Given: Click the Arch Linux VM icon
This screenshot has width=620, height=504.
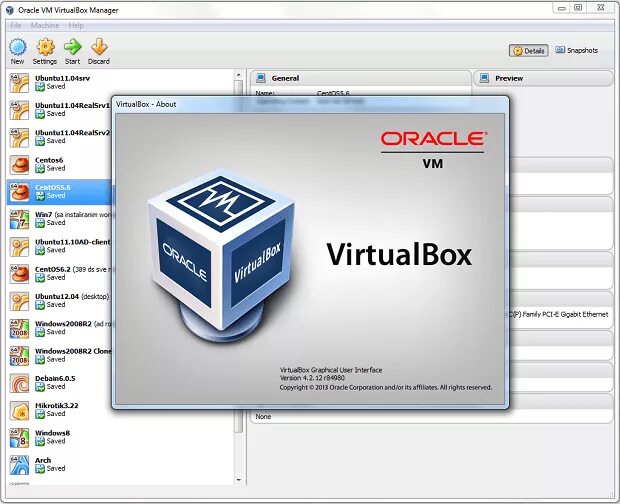Looking at the screenshot, I should [19, 464].
